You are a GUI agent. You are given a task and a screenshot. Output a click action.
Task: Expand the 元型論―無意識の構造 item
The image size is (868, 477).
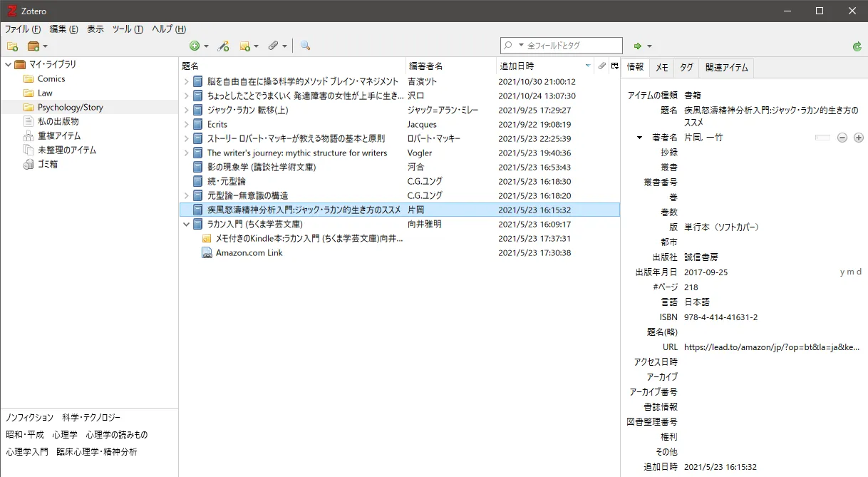[x=187, y=195]
